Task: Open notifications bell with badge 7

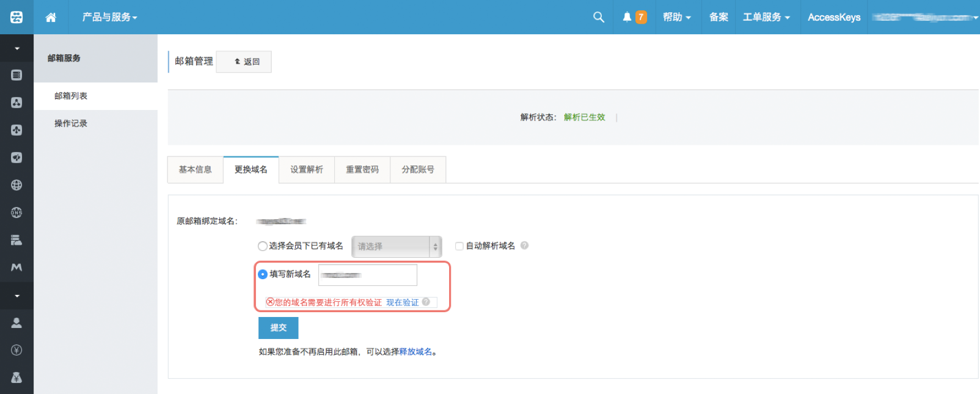Action: [634, 17]
